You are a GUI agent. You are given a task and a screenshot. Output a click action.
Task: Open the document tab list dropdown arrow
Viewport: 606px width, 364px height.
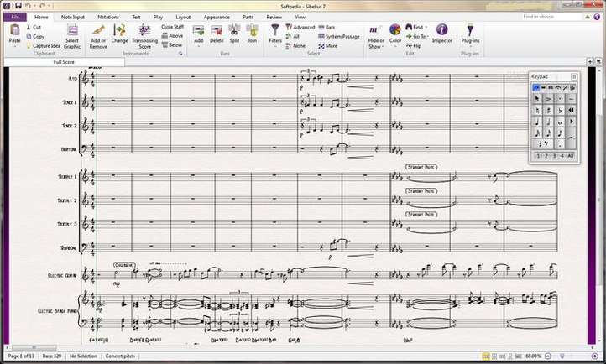tap(598, 61)
